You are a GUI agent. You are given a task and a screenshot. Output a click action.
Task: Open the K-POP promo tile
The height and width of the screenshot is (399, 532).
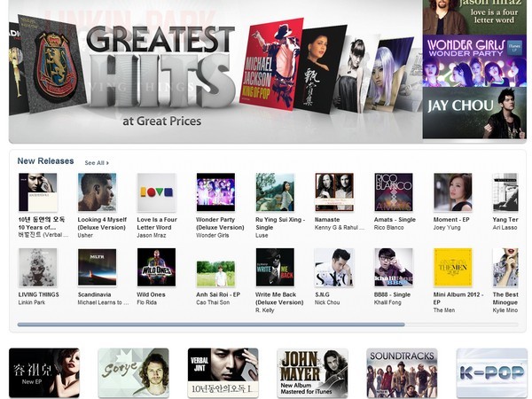point(491,373)
